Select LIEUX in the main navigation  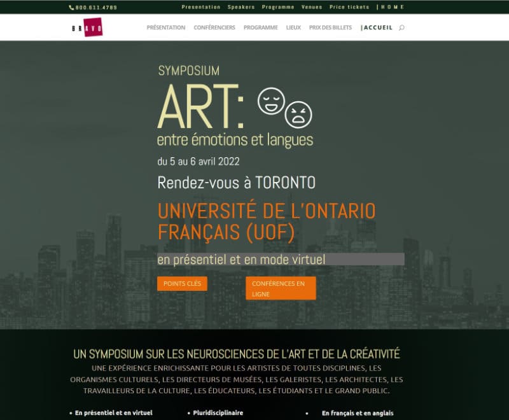[x=293, y=28]
